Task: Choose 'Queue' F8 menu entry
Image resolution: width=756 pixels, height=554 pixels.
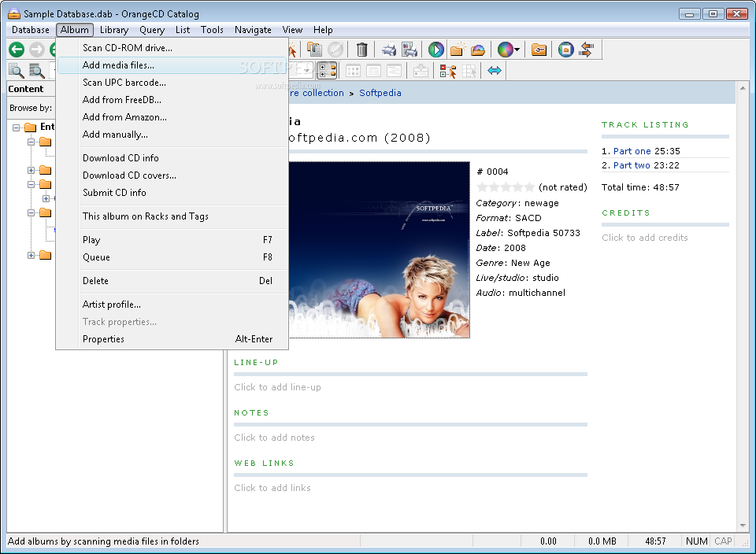Action: 172,257
